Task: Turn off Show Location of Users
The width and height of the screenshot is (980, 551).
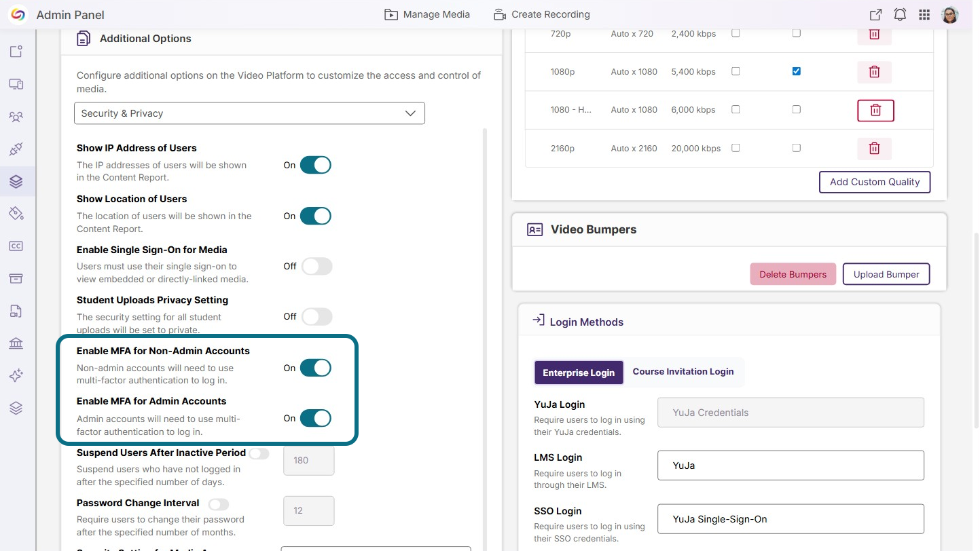Action: [x=316, y=216]
